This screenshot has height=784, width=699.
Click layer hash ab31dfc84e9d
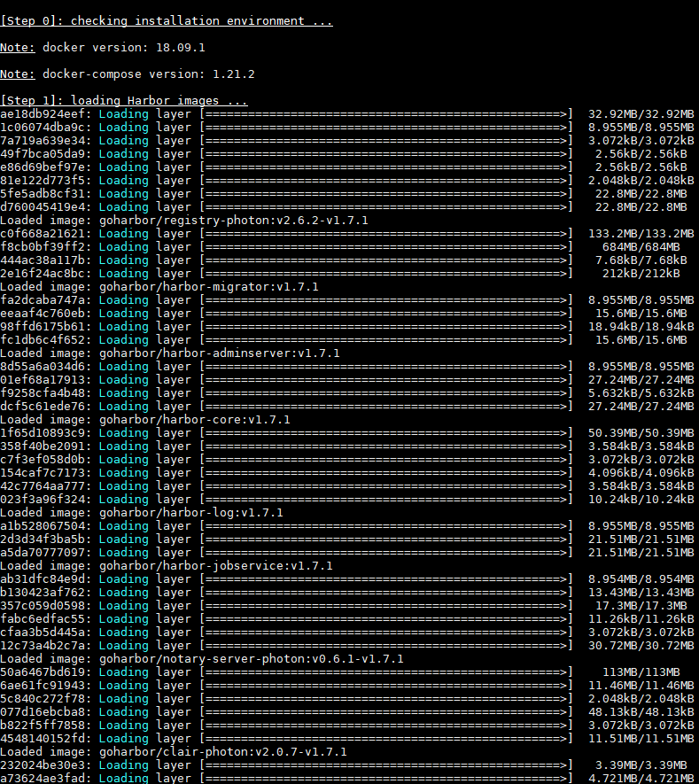[x=43, y=579]
